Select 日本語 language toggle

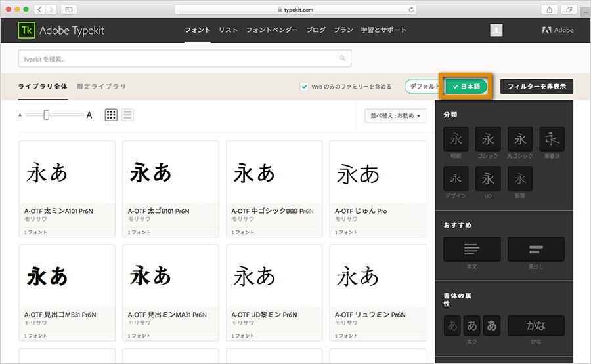(x=466, y=87)
